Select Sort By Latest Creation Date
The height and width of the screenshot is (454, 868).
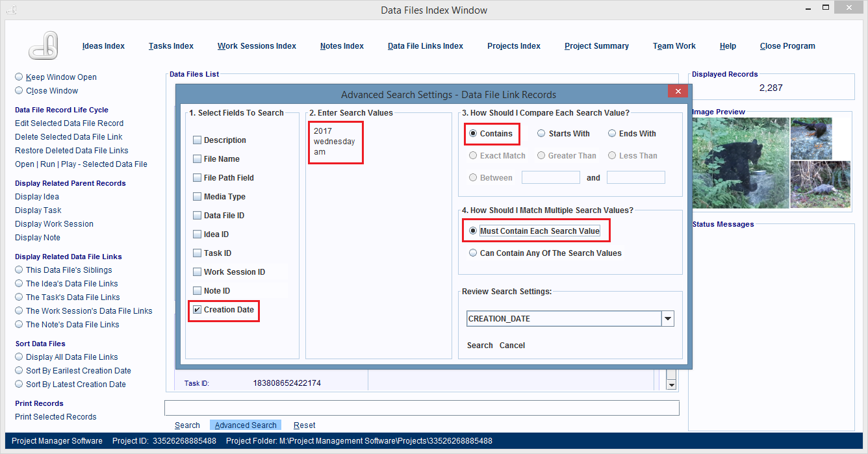19,385
